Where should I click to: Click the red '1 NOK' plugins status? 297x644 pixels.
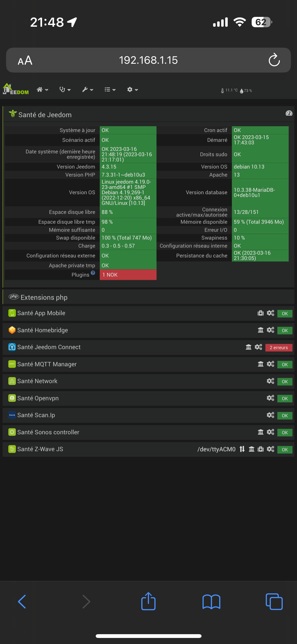pos(128,275)
